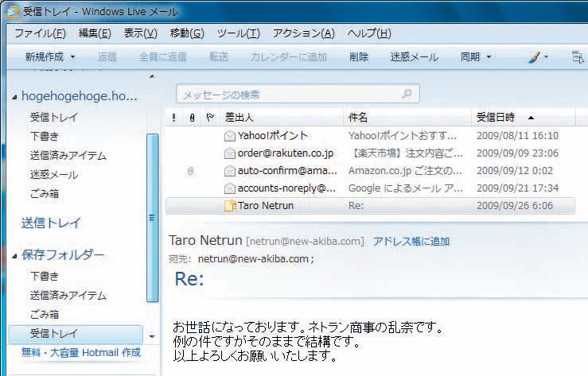The height and width of the screenshot is (376, 588).
Task: Open the 送信トレイ folder
Action: 51,223
